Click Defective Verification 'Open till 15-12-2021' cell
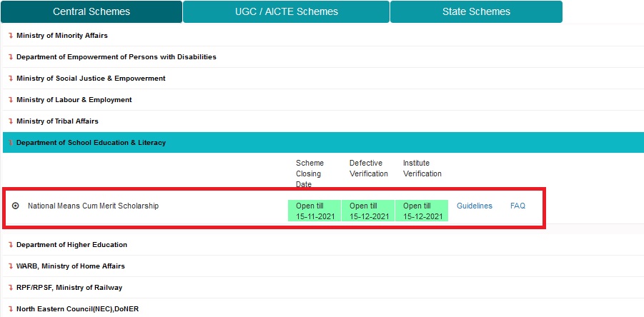The height and width of the screenshot is (317, 644). (x=368, y=211)
